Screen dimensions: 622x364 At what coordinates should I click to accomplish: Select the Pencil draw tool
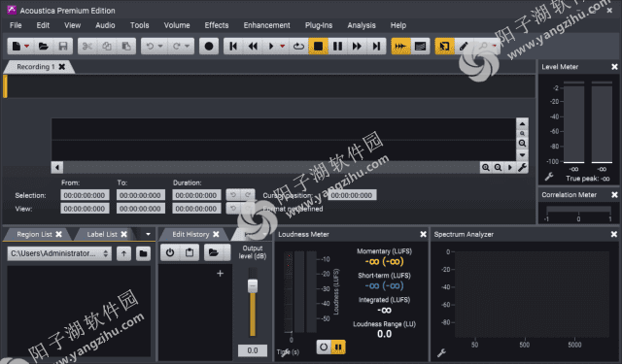click(x=464, y=47)
